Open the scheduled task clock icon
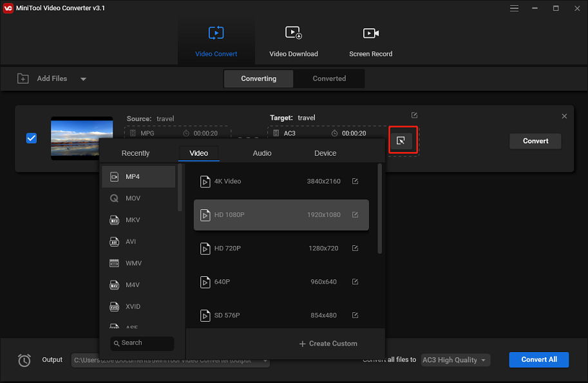Image resolution: width=588 pixels, height=383 pixels. tap(24, 360)
